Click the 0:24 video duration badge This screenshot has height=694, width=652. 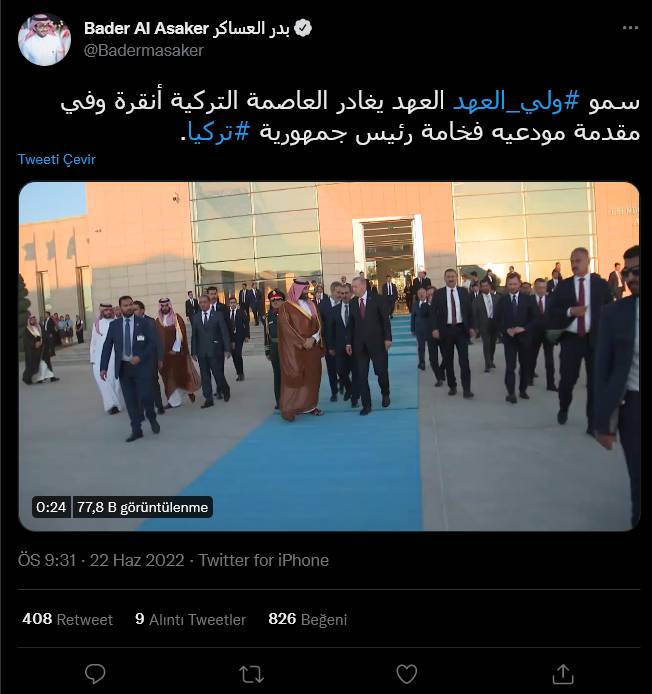[x=51, y=507]
